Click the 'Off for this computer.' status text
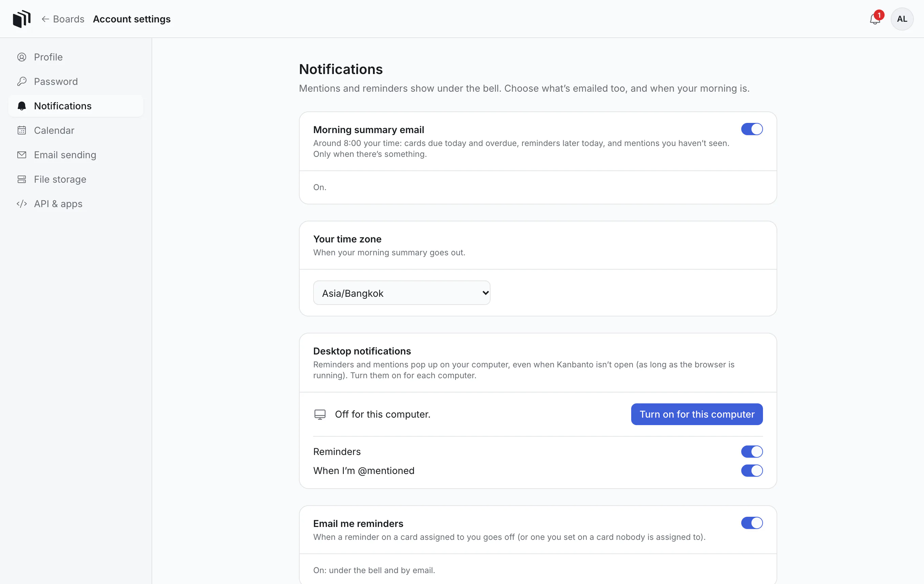The height and width of the screenshot is (584, 924). pyautogui.click(x=383, y=415)
